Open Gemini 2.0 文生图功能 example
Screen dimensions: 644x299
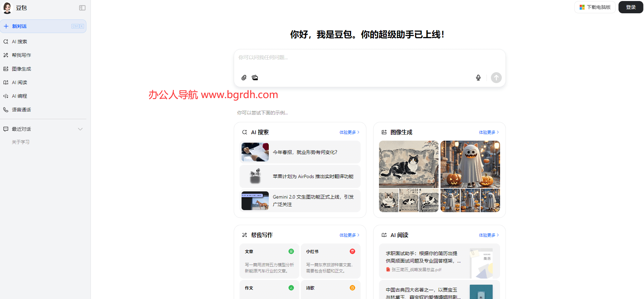click(300, 201)
